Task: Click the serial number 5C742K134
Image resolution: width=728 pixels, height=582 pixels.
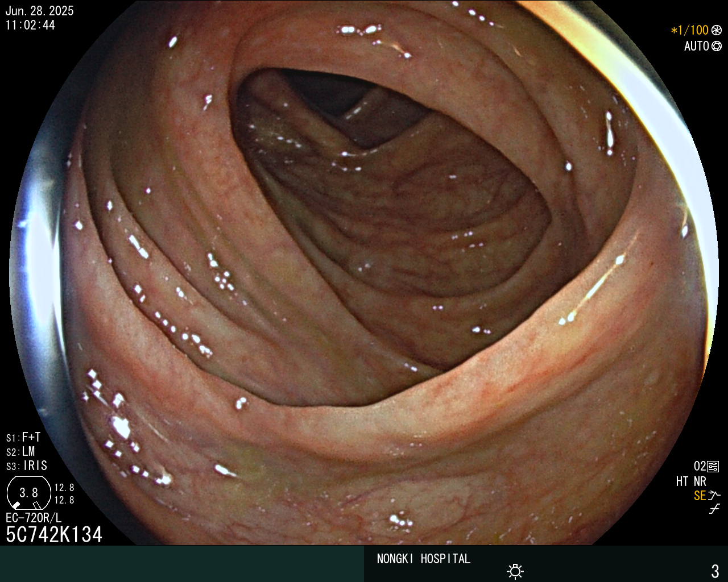Action: click(x=54, y=534)
